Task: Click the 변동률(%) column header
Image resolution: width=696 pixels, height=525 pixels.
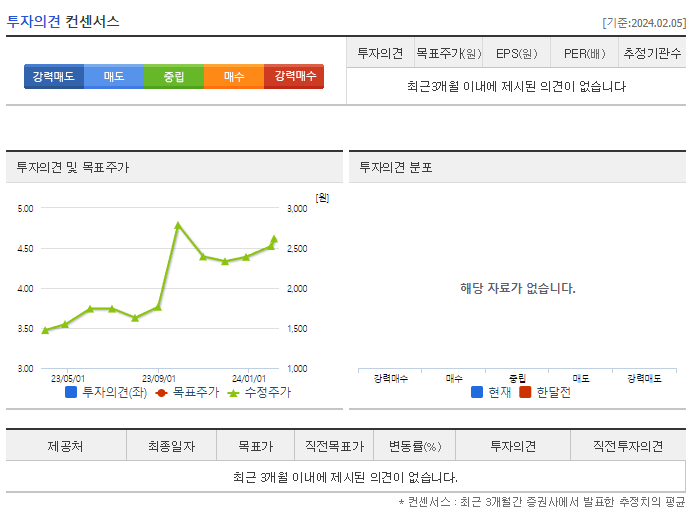Action: [x=415, y=446]
